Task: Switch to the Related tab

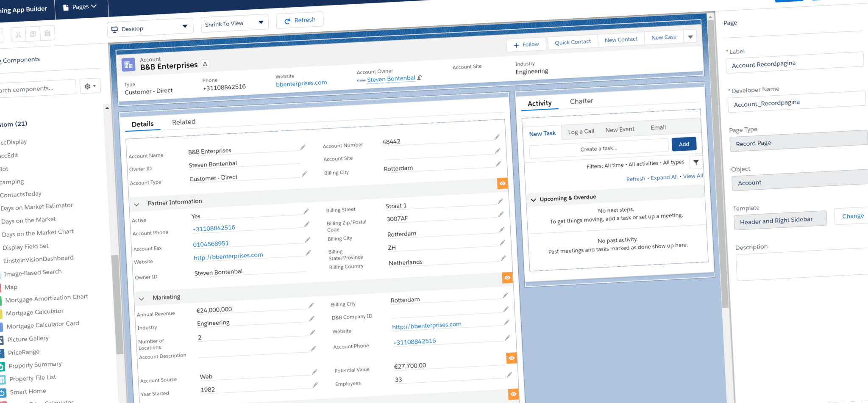Action: [184, 122]
